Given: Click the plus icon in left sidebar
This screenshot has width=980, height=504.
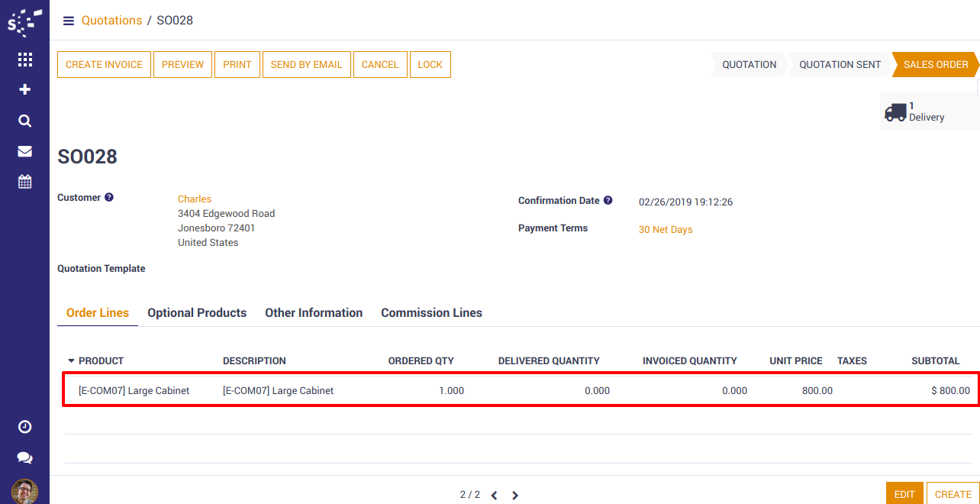Looking at the screenshot, I should click(x=24, y=89).
